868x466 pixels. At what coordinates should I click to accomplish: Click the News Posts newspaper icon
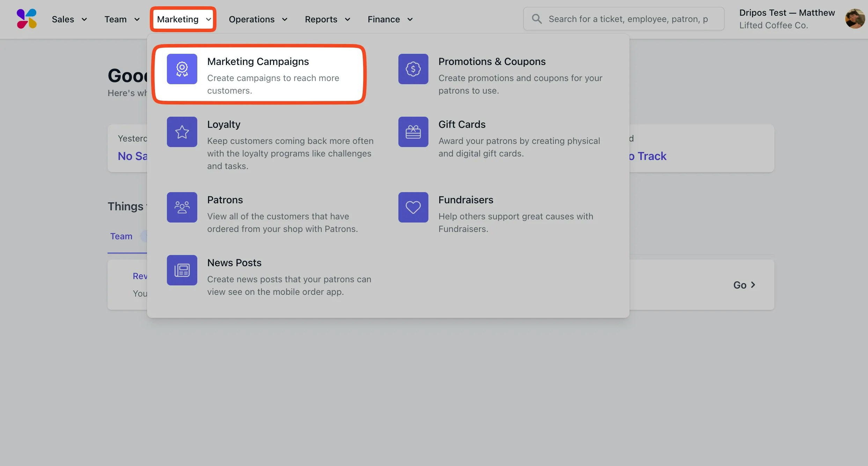coord(182,270)
